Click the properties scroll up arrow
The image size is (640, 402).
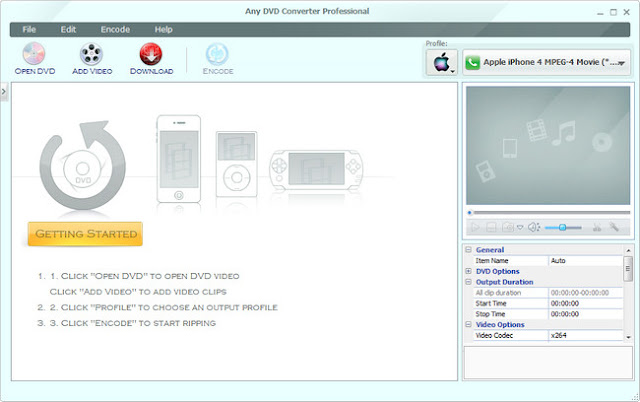(628, 250)
